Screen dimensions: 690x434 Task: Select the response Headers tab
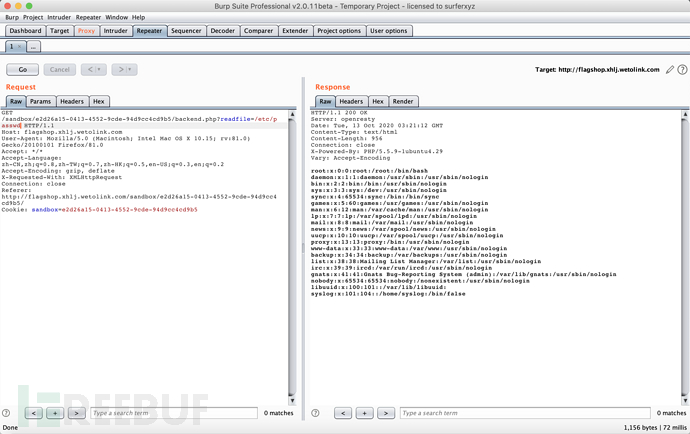point(351,101)
